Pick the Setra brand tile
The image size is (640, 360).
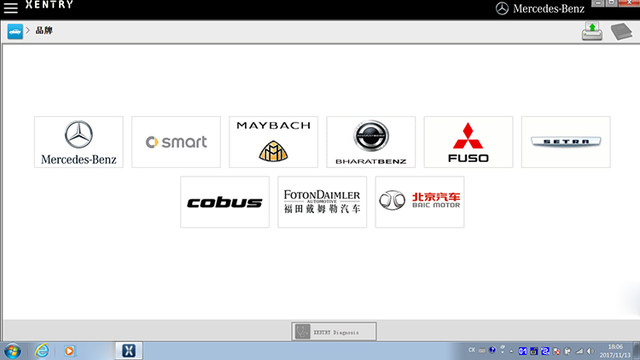566,142
